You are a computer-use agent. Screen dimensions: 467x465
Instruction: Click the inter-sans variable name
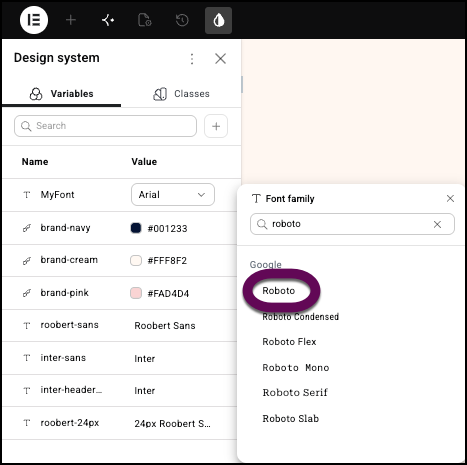[63, 358]
